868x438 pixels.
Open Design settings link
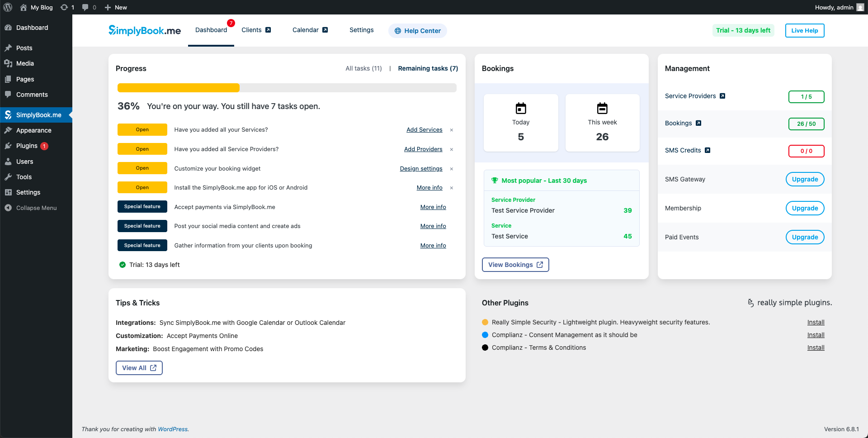coord(421,169)
